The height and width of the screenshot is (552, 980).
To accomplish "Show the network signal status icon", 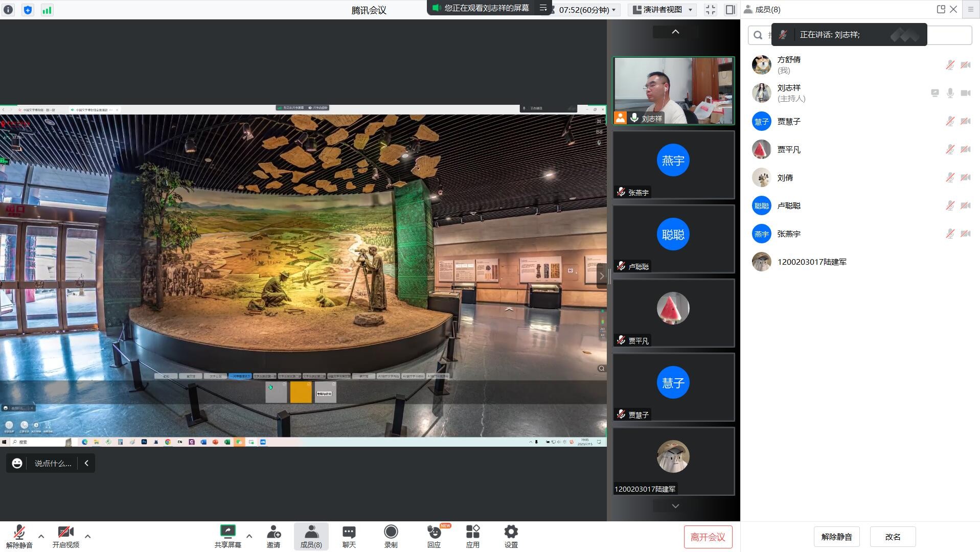I will pyautogui.click(x=47, y=10).
